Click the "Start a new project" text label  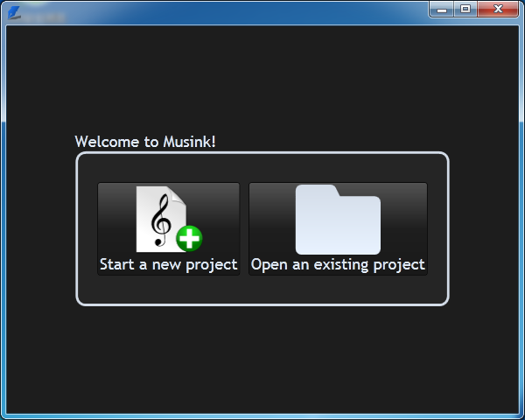coord(168,264)
